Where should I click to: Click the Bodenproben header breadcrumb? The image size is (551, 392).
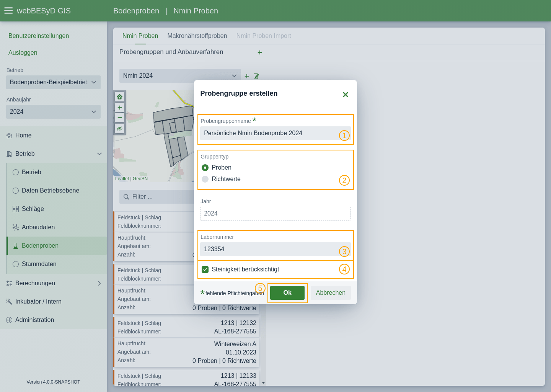tap(136, 11)
